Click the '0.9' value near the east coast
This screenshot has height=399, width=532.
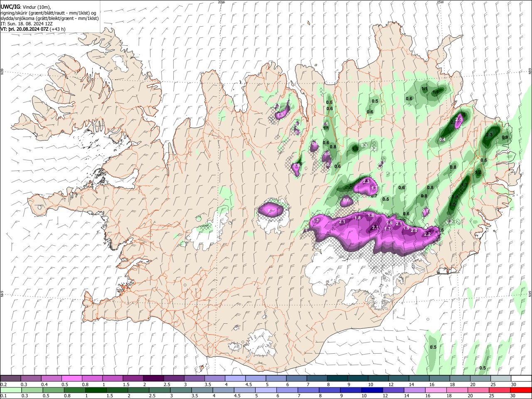click(505, 137)
